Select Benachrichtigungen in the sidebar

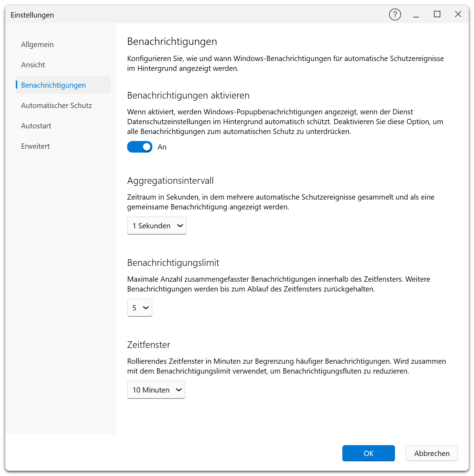click(x=63, y=85)
